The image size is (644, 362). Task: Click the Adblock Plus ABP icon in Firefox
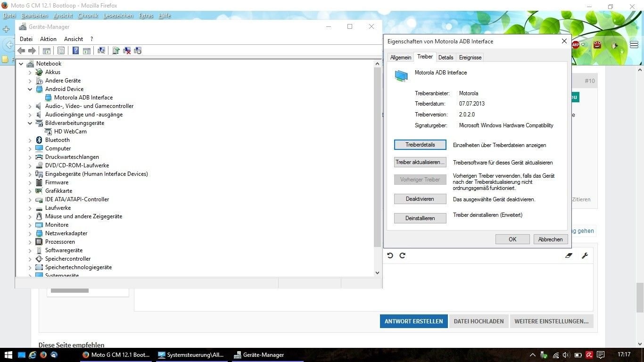576,45
